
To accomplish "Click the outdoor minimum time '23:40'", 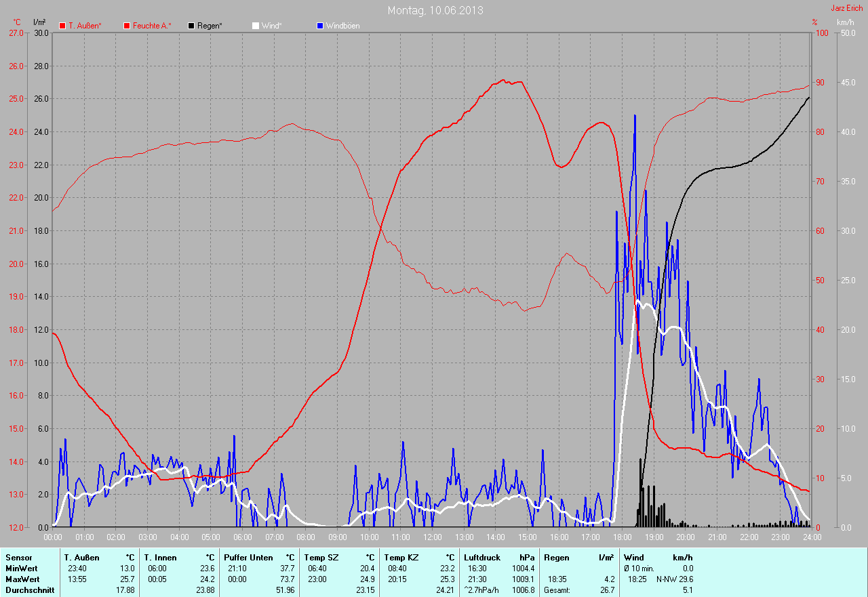I will pos(77,569).
